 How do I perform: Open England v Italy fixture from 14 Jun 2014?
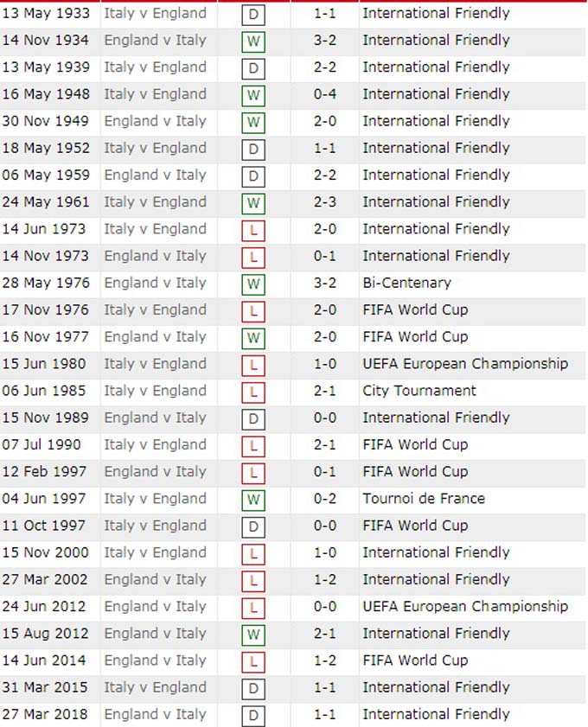(155, 660)
